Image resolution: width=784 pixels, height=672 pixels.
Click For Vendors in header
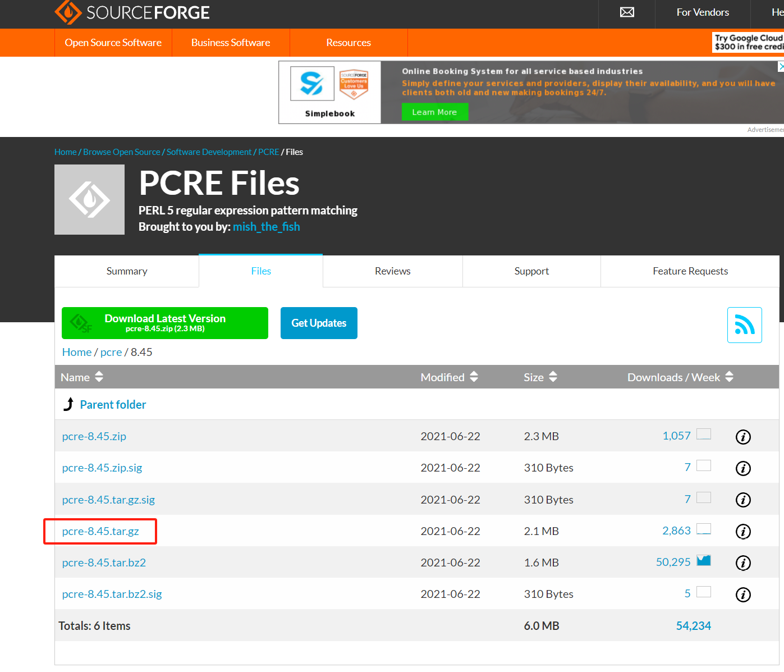click(703, 12)
